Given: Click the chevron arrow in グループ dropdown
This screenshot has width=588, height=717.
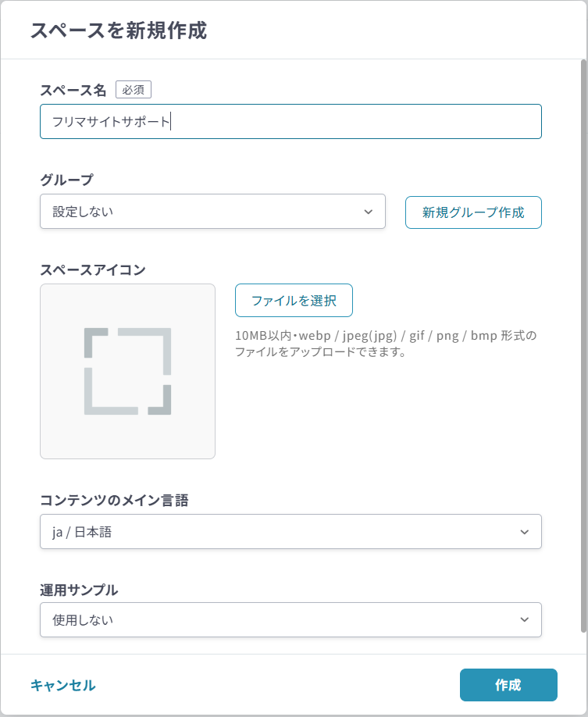Looking at the screenshot, I should [369, 212].
